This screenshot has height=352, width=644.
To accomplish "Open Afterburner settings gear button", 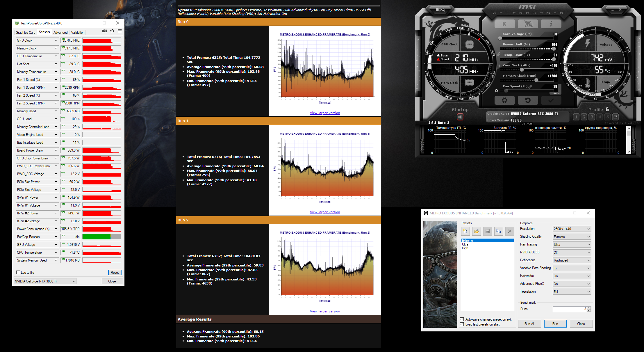I will pyautogui.click(x=504, y=100).
